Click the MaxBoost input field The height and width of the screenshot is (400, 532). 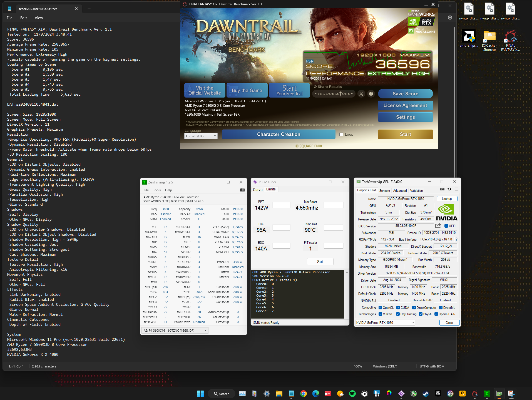point(333,205)
